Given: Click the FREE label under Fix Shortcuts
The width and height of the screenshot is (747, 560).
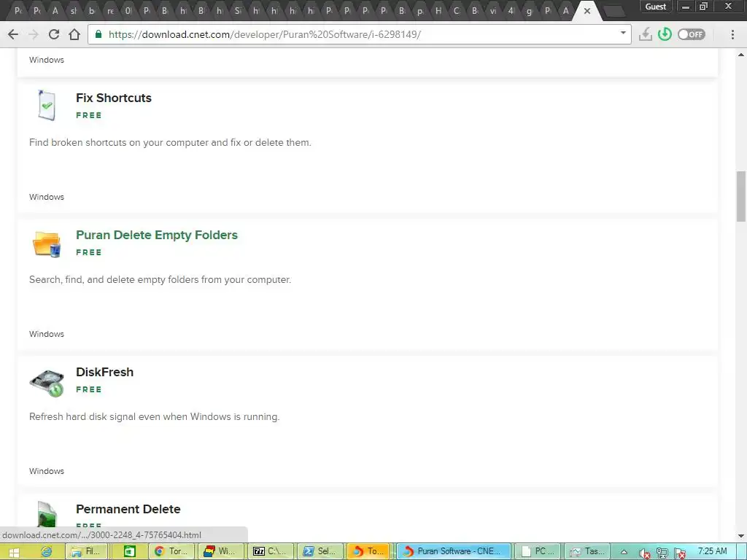Looking at the screenshot, I should tap(88, 115).
